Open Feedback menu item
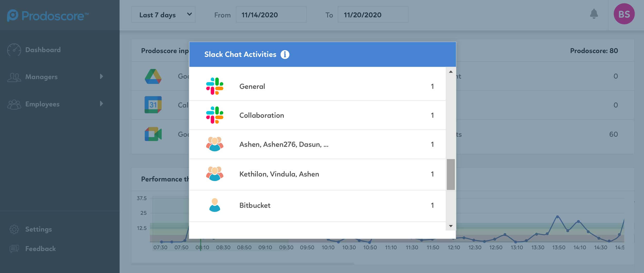This screenshot has width=644, height=273. point(40,249)
